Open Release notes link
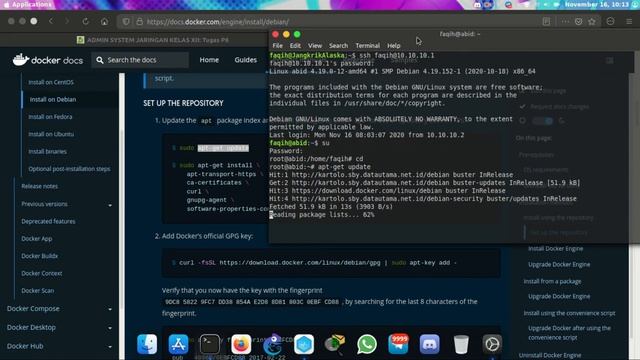Screen dimensions: 640x360 [40, 186]
